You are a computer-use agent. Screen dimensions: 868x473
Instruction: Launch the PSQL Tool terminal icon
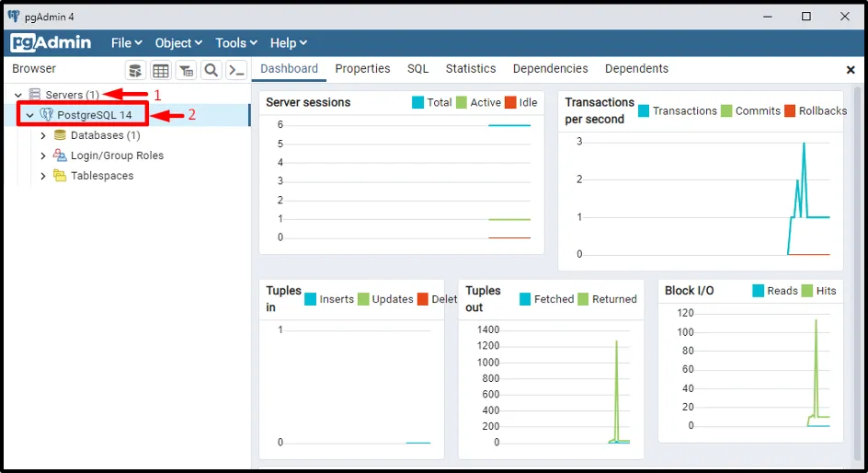tap(236, 71)
